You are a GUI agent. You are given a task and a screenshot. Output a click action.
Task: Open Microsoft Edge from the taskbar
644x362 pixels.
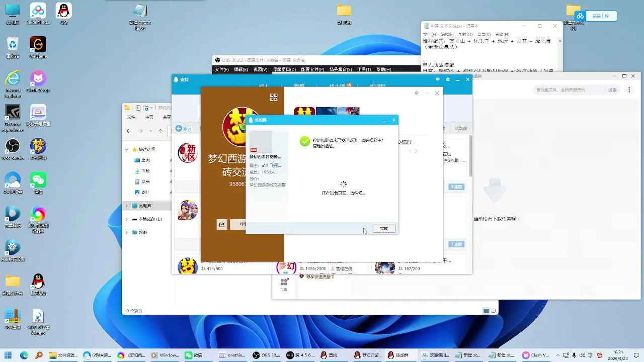coord(24,355)
